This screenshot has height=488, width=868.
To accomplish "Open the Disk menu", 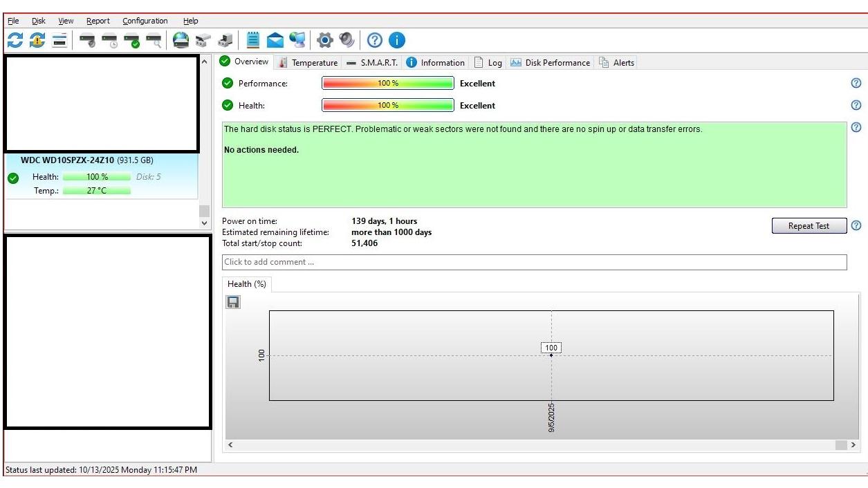I will [x=39, y=21].
